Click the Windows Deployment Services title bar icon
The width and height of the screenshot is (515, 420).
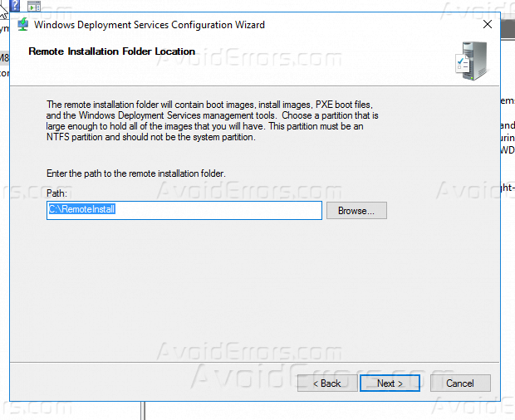pos(23,24)
